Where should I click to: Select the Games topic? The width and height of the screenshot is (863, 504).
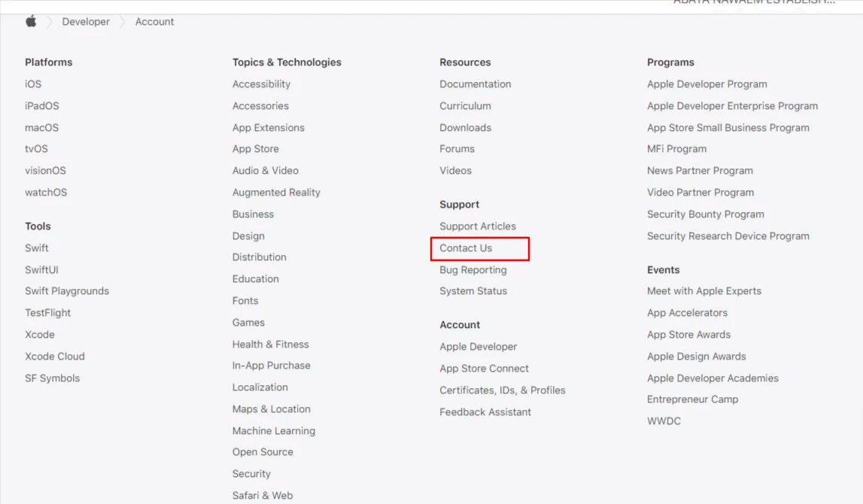tap(248, 323)
